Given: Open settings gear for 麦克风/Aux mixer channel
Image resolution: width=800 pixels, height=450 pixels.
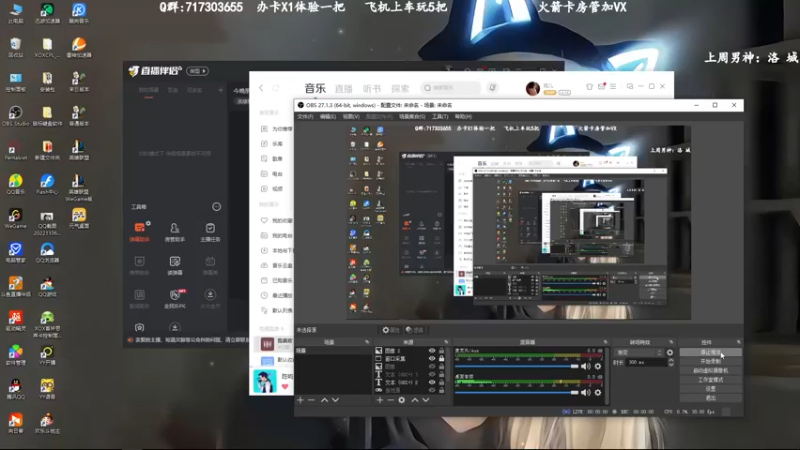Looking at the screenshot, I should [598, 366].
